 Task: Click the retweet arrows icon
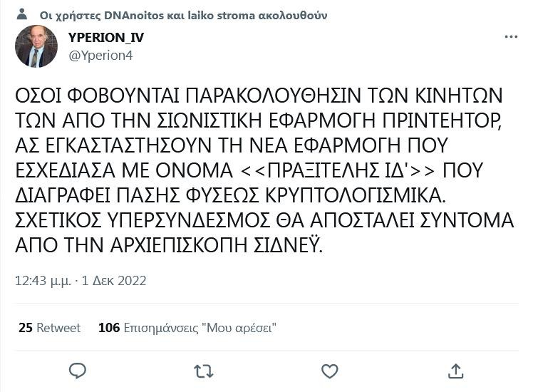[203, 371]
